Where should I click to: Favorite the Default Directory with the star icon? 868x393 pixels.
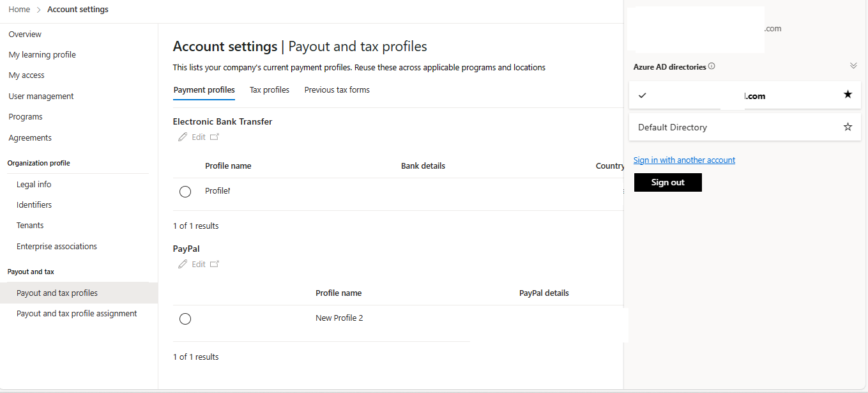[x=848, y=127]
